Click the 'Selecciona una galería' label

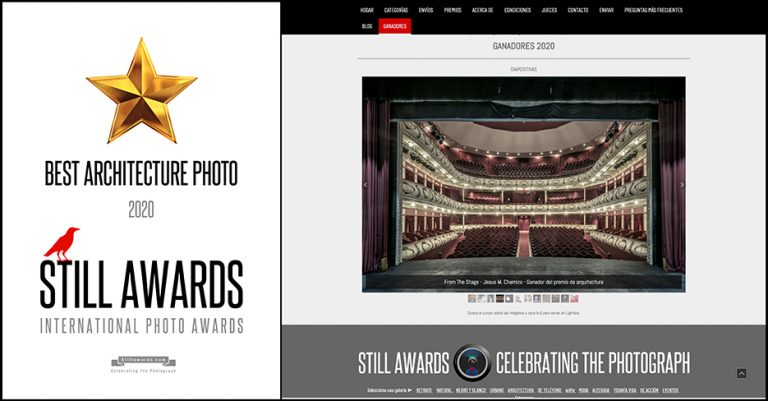tap(389, 390)
